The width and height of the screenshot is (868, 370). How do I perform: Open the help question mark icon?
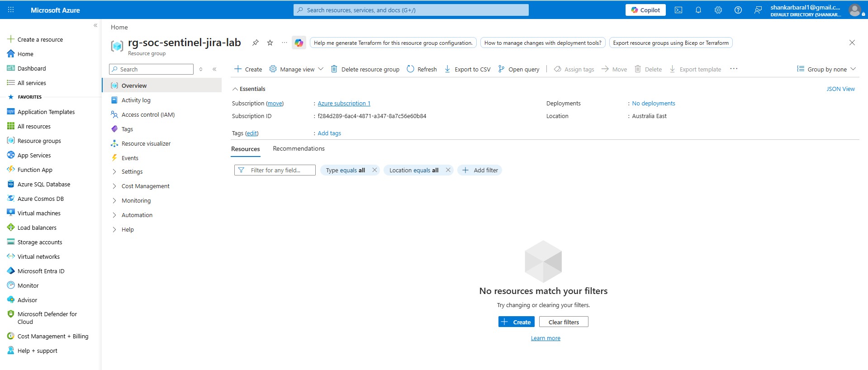point(738,10)
